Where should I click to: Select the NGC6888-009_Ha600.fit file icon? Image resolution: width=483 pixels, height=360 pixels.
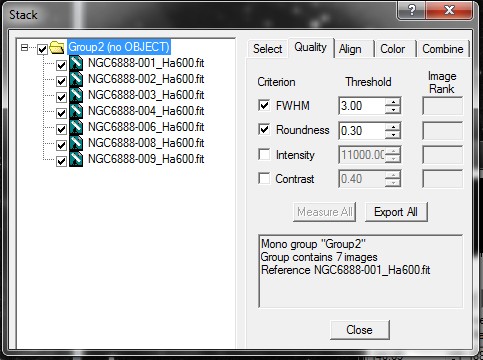pos(76,159)
